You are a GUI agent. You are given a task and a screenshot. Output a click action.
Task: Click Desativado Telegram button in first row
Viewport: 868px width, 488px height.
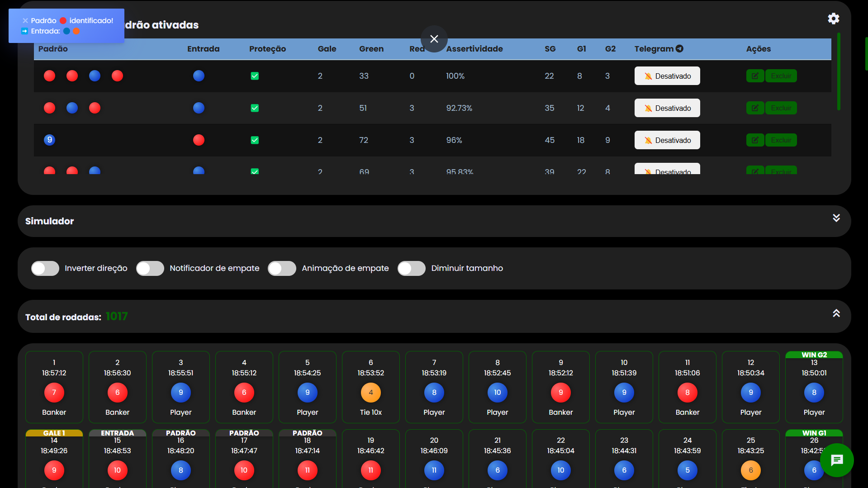pos(667,76)
